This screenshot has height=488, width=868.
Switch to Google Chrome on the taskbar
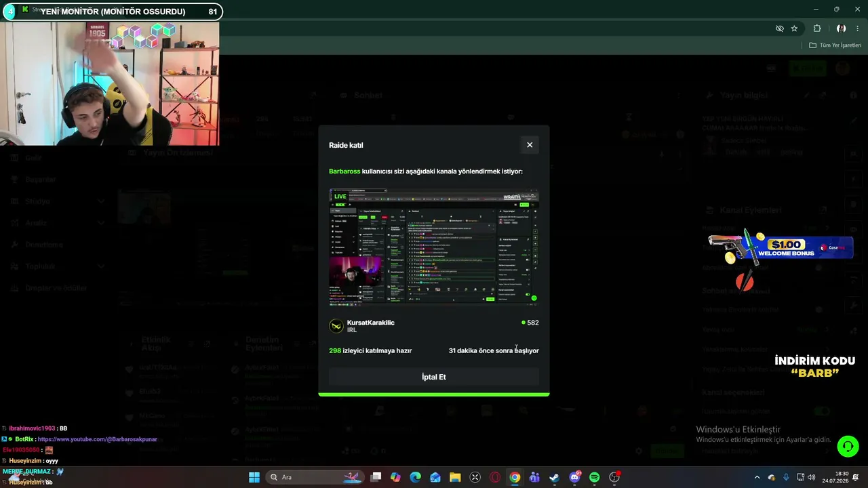pyautogui.click(x=515, y=477)
